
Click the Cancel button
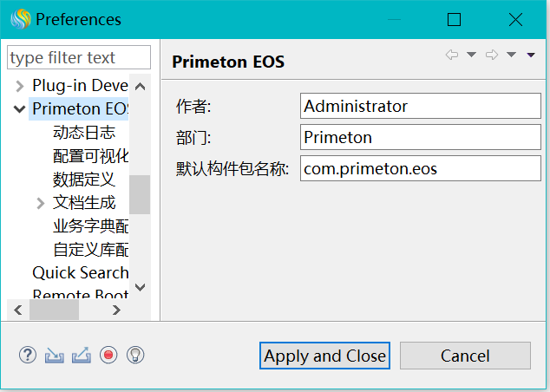pyautogui.click(x=465, y=356)
